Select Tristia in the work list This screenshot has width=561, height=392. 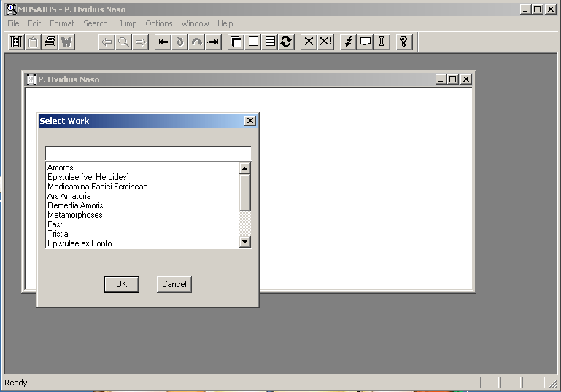[143, 234]
